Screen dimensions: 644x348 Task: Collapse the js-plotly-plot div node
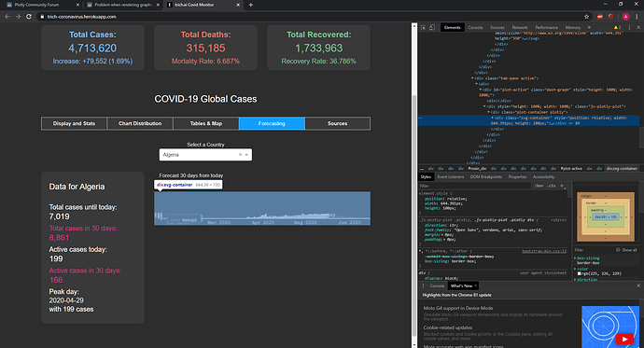484,106
